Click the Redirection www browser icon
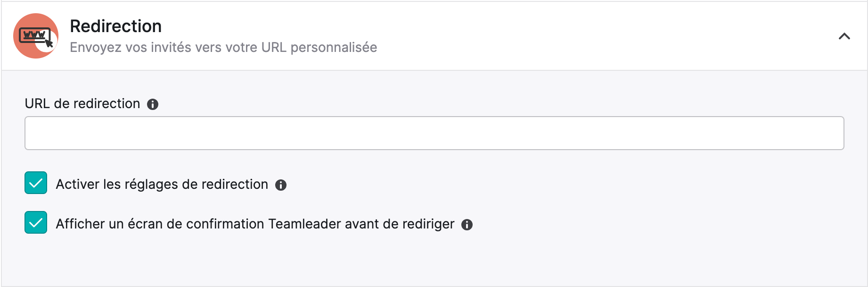The image size is (868, 287). pos(36,36)
